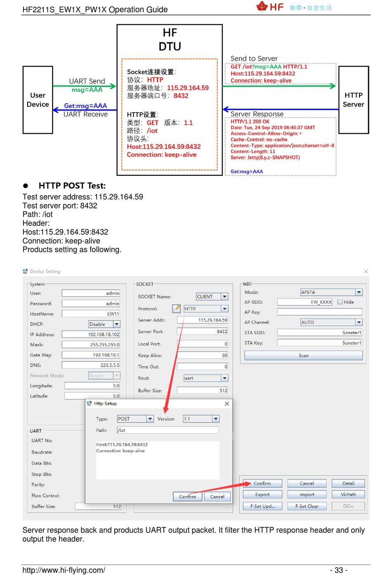Focus the Time Out input field
This screenshot has height=581, width=392.
[x=202, y=366]
